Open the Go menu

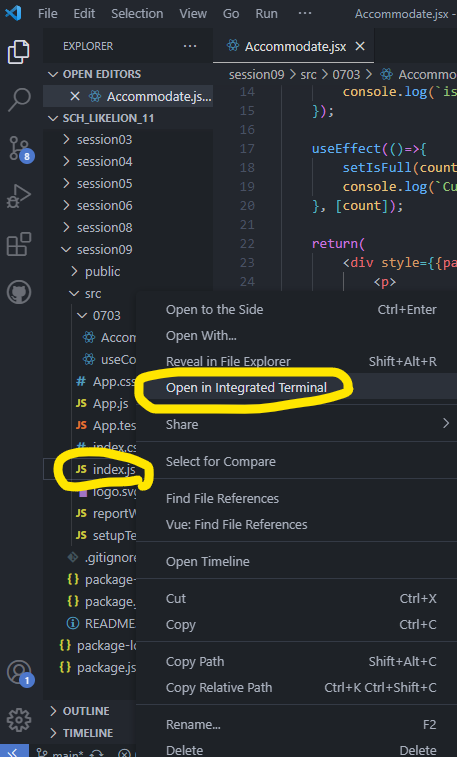231,14
